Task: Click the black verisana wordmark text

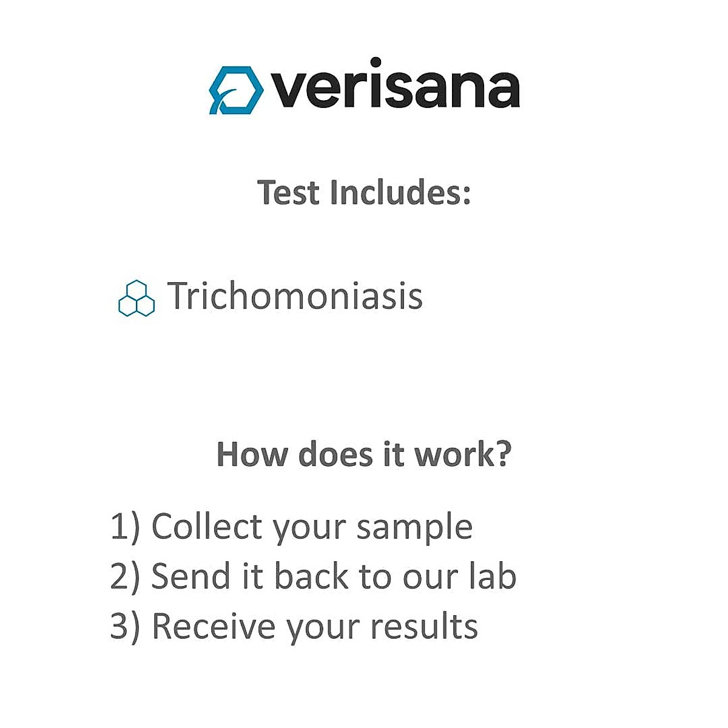Action: (x=397, y=88)
